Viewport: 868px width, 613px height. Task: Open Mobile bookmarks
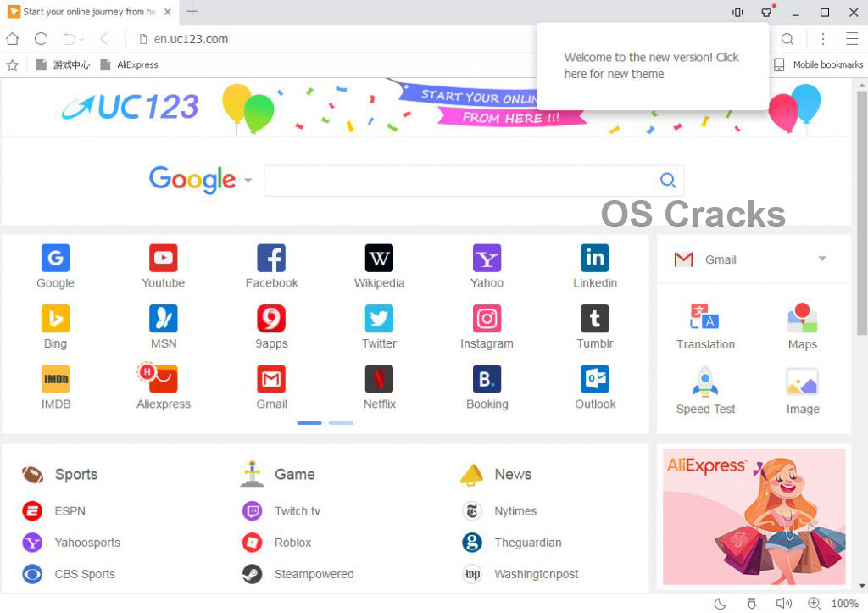point(818,64)
